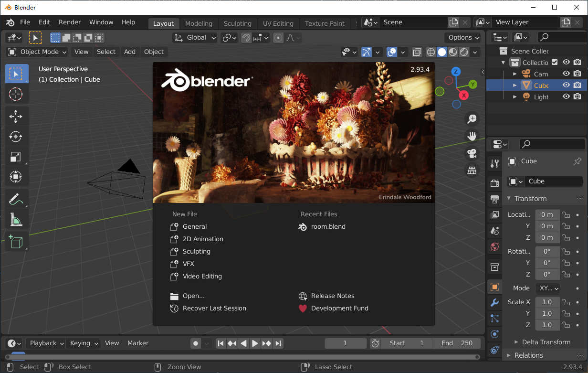Image resolution: width=588 pixels, height=373 pixels.
Task: Pin the Cube properties panel
Action: (x=577, y=161)
